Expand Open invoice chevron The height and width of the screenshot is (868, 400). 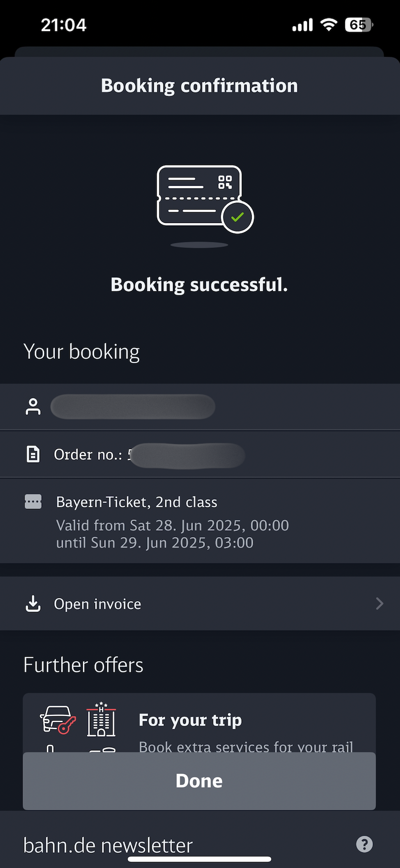[379, 603]
